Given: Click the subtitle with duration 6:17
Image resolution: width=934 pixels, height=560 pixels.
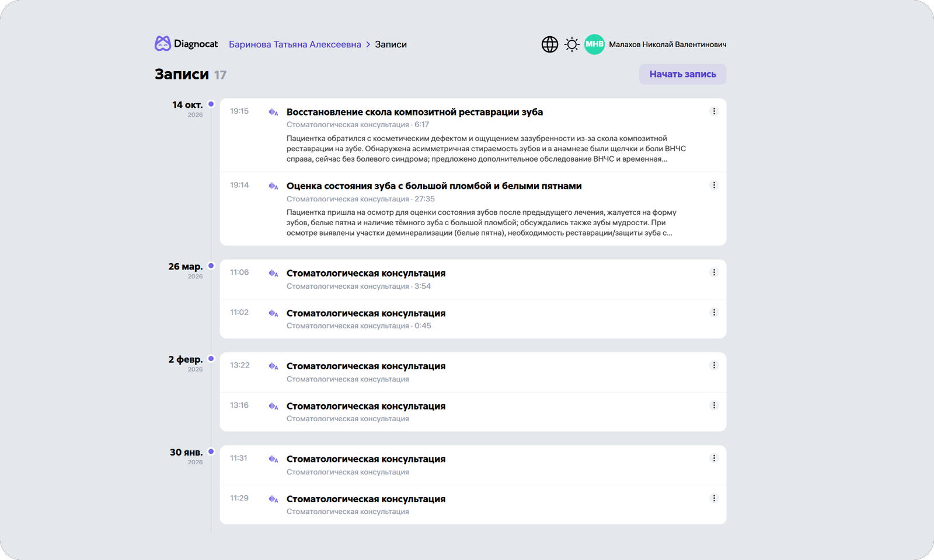Looking at the screenshot, I should click(x=358, y=125).
